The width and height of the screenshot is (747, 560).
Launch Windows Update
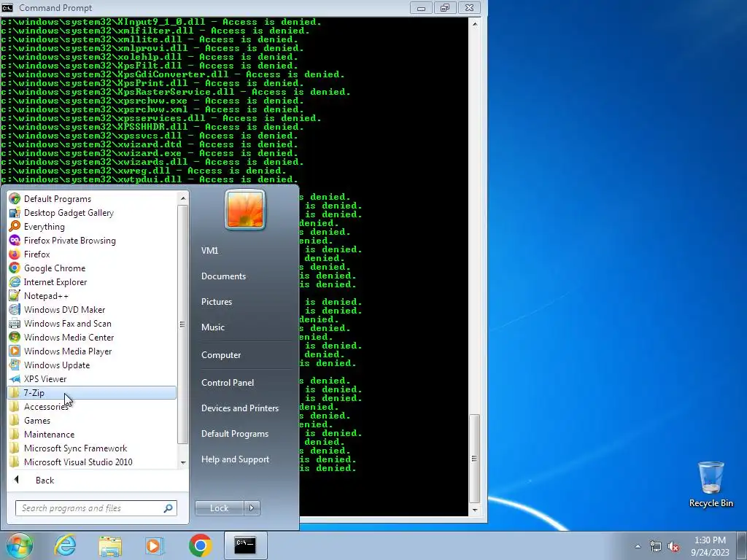pos(57,365)
